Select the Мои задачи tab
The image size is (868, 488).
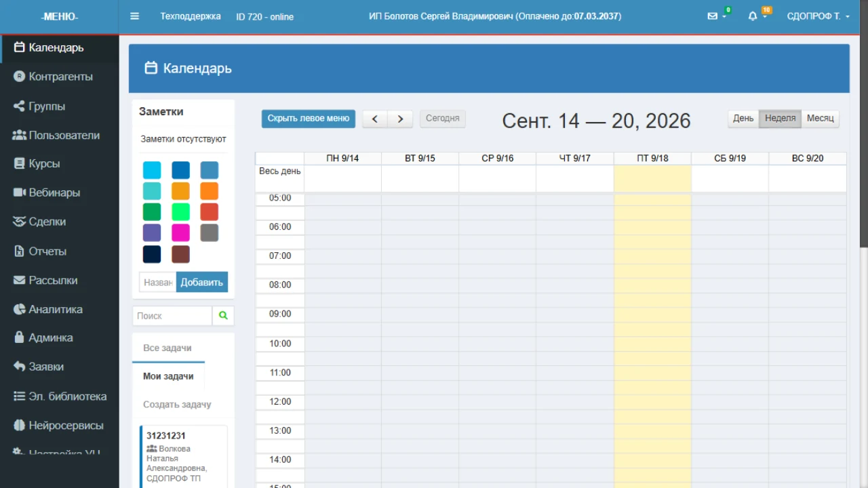[168, 376]
